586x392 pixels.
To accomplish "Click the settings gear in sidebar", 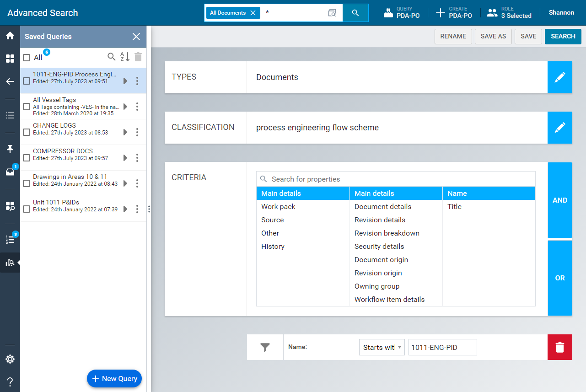I will point(10,359).
